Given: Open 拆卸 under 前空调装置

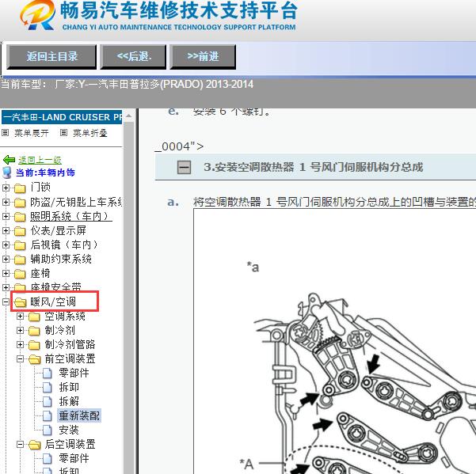Looking at the screenshot, I should click(x=69, y=387).
